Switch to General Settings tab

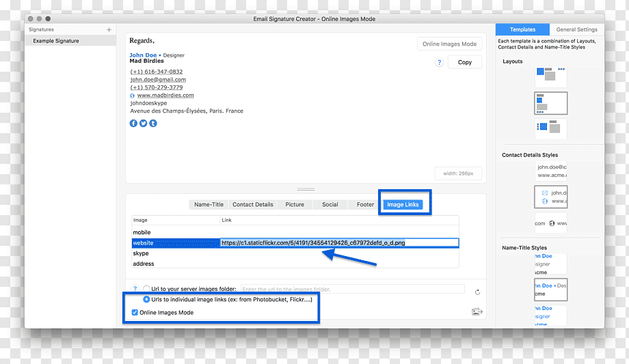coord(576,29)
